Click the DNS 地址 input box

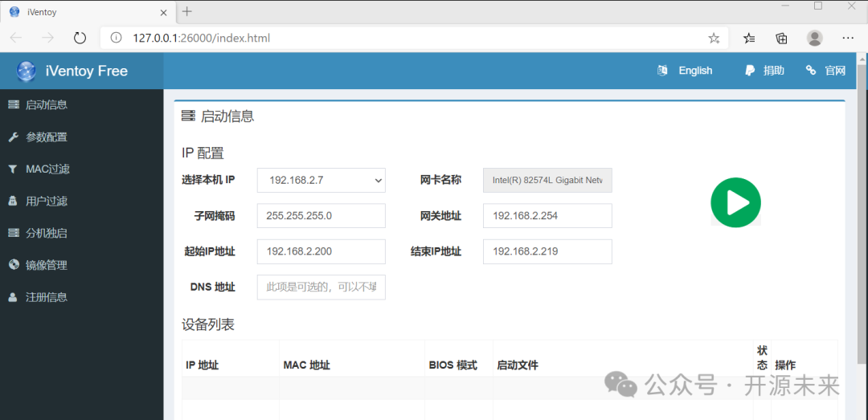[x=321, y=287]
